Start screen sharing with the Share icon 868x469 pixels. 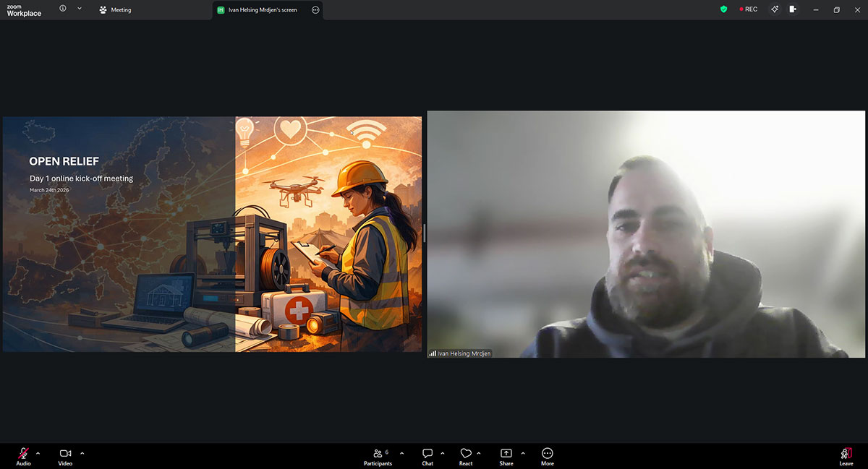tap(506, 453)
